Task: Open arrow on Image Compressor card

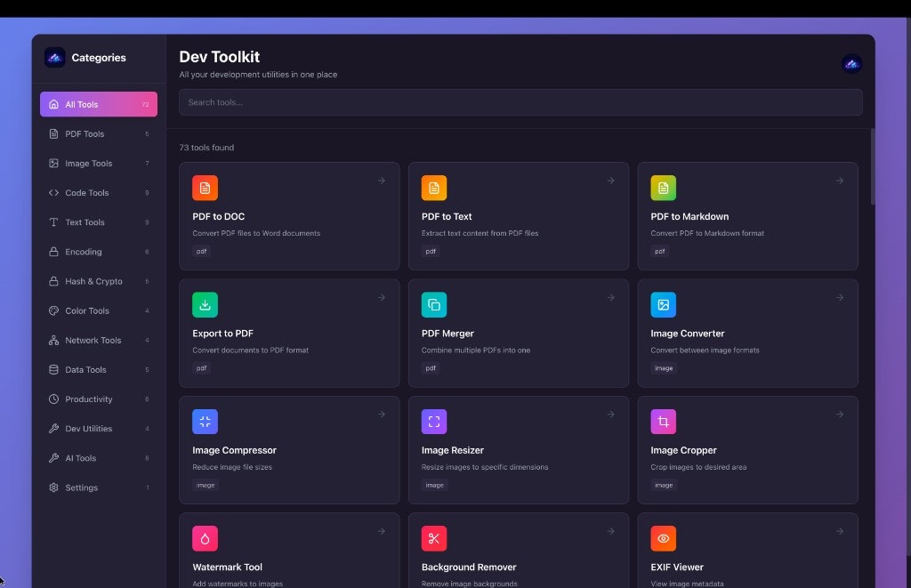Action: (382, 415)
